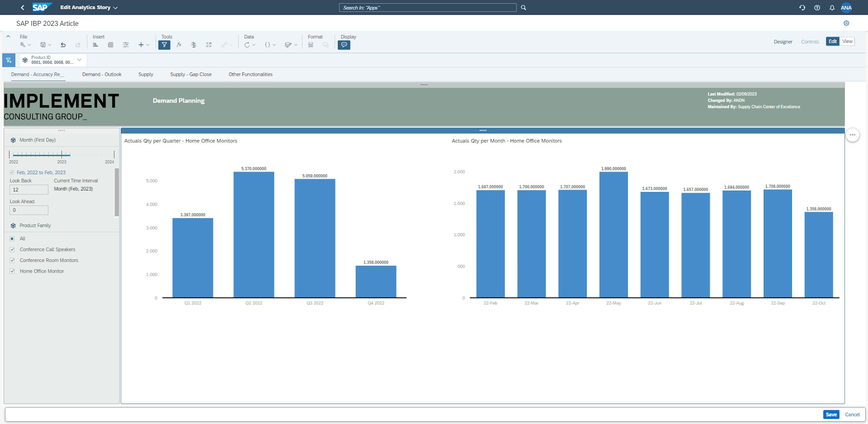This screenshot has width=868, height=424.
Task: Toggle the comment display icon
Action: pos(344,45)
